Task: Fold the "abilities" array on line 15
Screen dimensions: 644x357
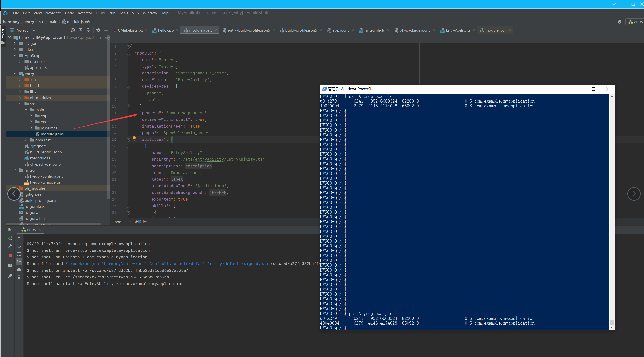Action: pos(128,139)
